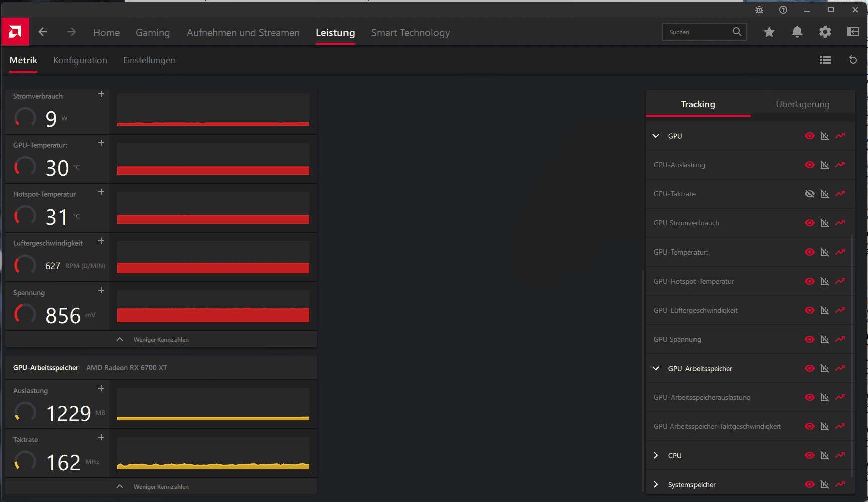This screenshot has width=868, height=502.
Task: Click the search magnifier icon
Action: [x=737, y=32]
